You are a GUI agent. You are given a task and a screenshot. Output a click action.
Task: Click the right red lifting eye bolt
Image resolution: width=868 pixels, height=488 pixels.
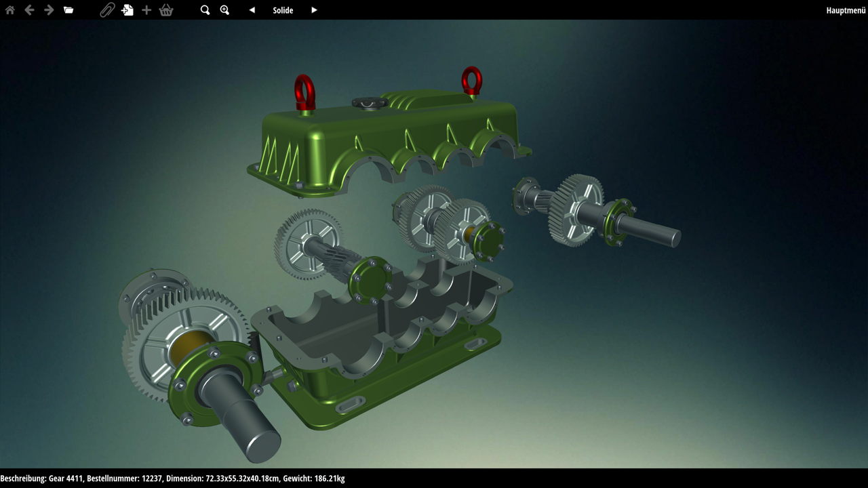point(471,81)
